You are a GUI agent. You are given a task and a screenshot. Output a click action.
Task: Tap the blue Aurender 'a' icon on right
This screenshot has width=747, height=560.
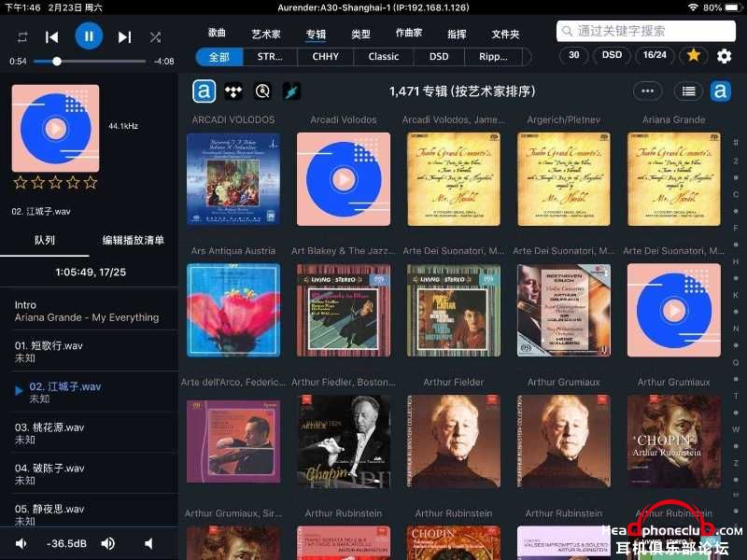click(x=721, y=91)
